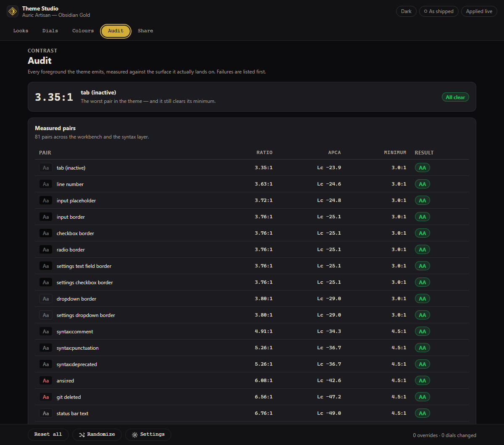
Task: Click the Aa swatch for checkbox border
Action: point(46,233)
